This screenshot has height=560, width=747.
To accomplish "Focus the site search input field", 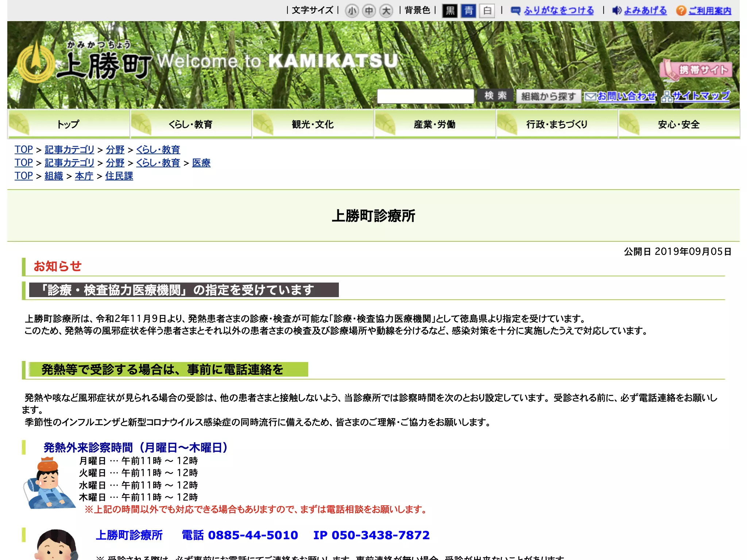I will 425,96.
